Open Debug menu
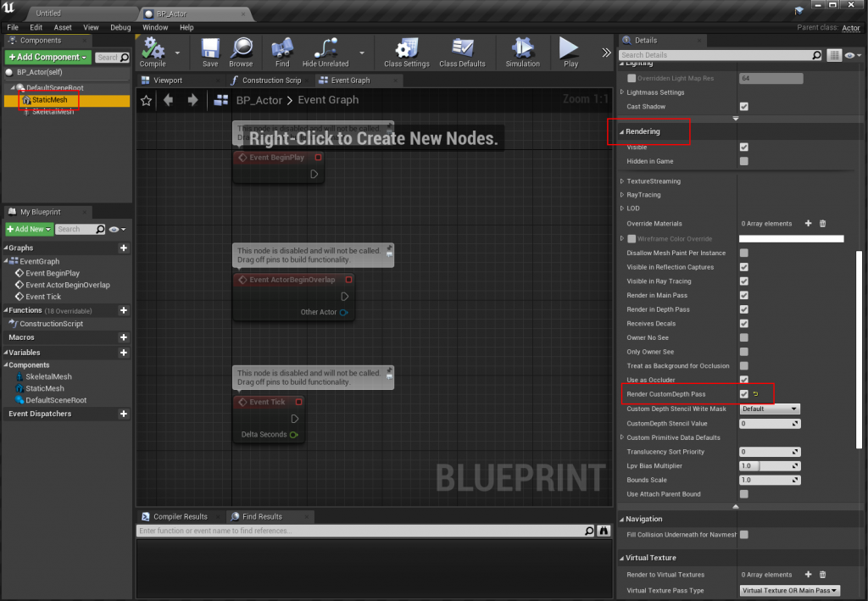This screenshot has height=601, width=868. [x=120, y=27]
